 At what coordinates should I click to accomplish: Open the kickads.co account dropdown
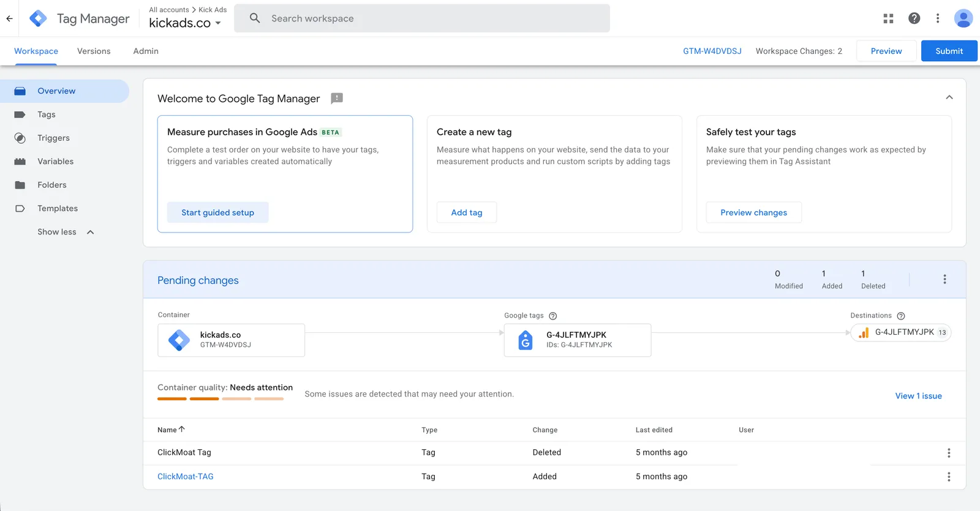point(185,23)
